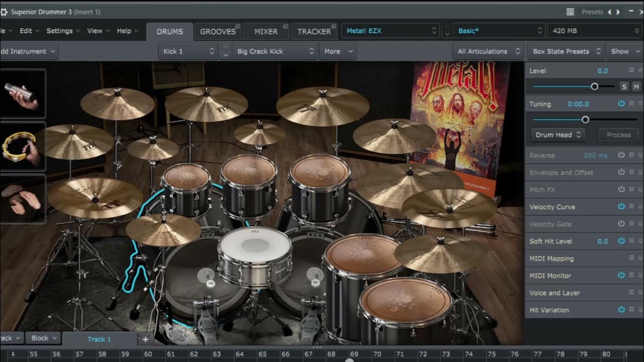Viewport: 644px width, 362px height.
Task: Open the Show dropdown
Action: (x=624, y=51)
